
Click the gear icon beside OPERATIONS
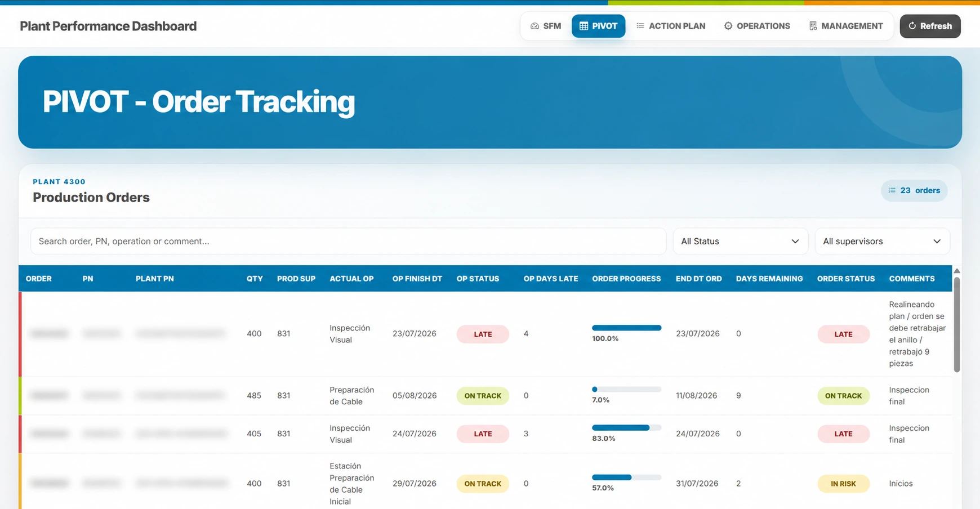(728, 26)
